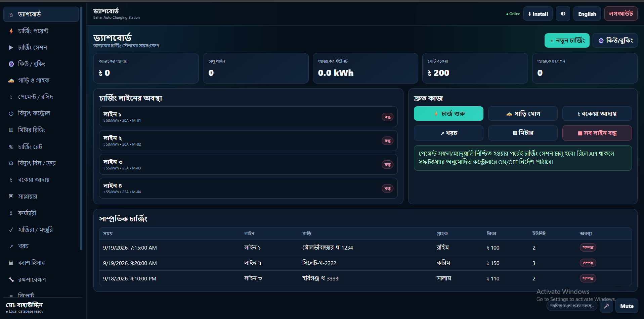This screenshot has width=644, height=319.
Task: Click the নতুন চার্জিং button
Action: coord(567,40)
